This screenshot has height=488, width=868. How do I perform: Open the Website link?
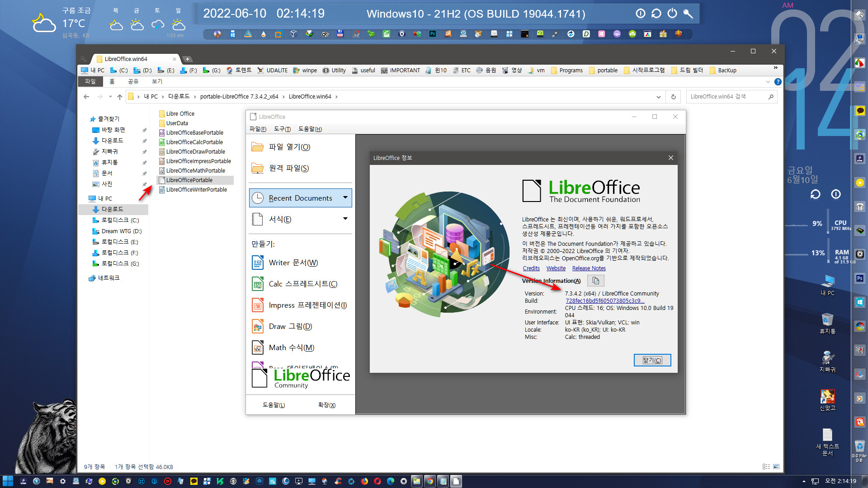[556, 268]
